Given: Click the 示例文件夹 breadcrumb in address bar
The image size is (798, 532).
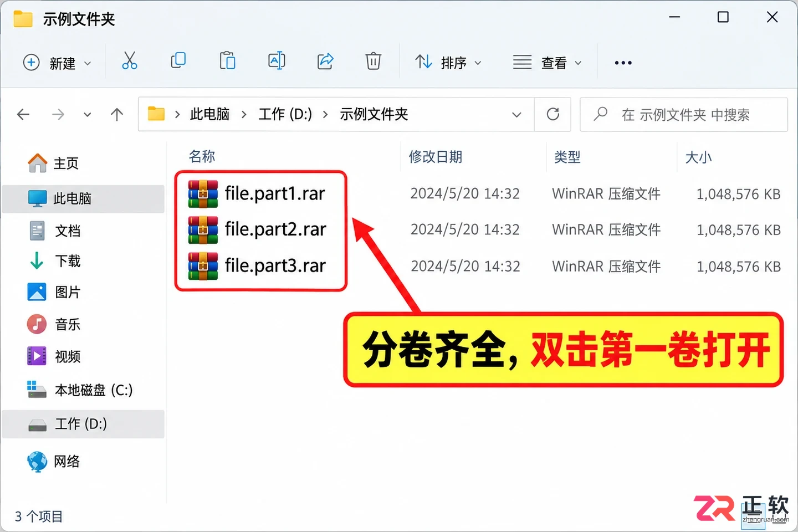Looking at the screenshot, I should coord(374,114).
